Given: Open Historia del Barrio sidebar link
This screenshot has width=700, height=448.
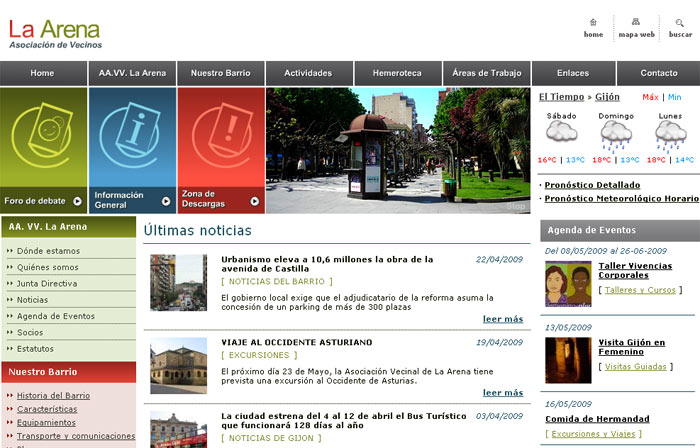Looking at the screenshot, I should [53, 396].
